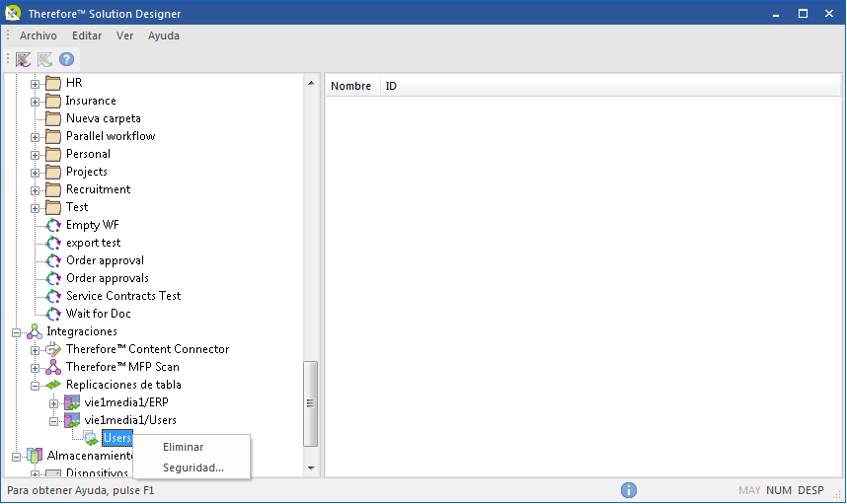Click the Wait for Doc workflow icon

click(x=53, y=314)
